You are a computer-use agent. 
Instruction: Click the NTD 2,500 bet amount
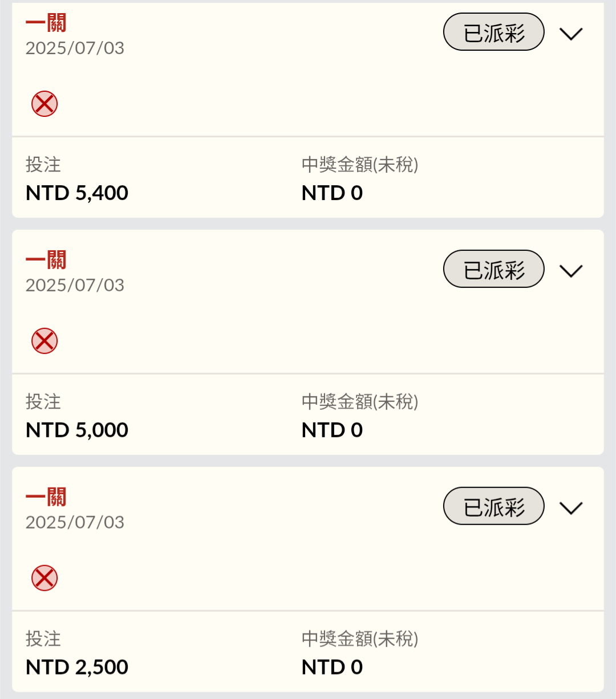(77, 667)
